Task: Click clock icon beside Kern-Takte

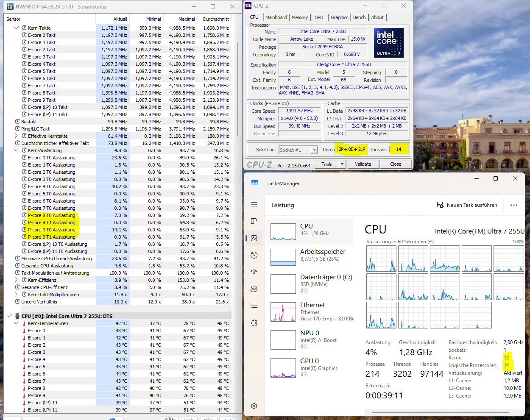Action: pyautogui.click(x=24, y=28)
